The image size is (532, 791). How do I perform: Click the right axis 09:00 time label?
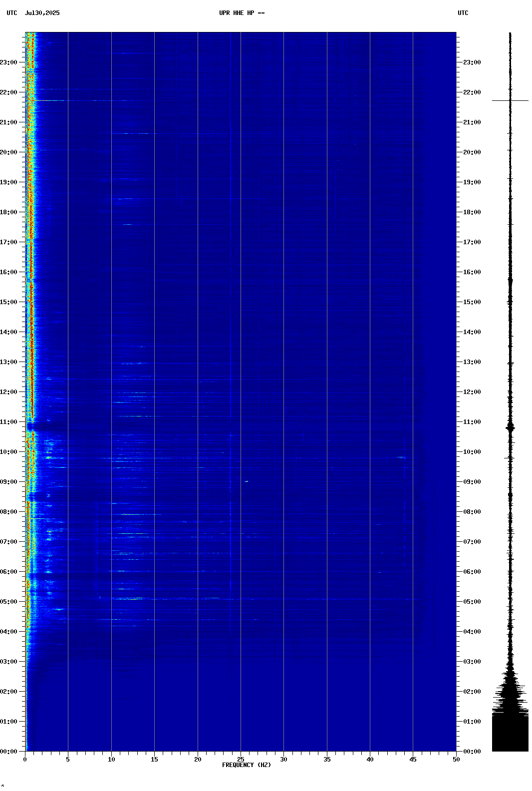[472, 482]
